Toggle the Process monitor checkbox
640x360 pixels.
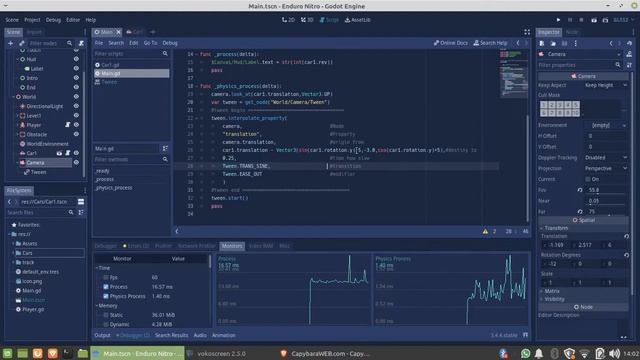106,287
